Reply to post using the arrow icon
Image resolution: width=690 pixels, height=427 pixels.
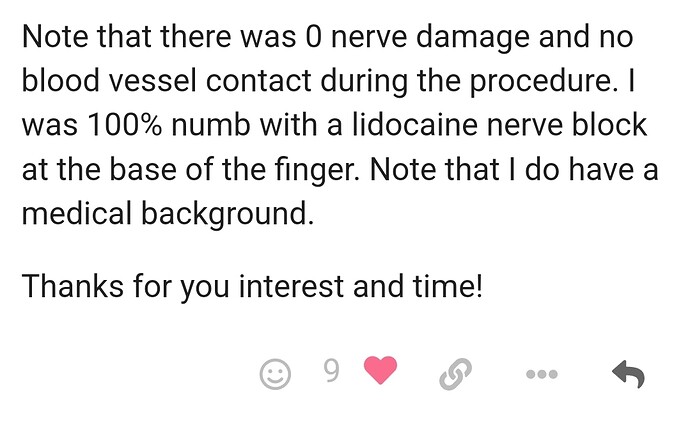(x=628, y=374)
